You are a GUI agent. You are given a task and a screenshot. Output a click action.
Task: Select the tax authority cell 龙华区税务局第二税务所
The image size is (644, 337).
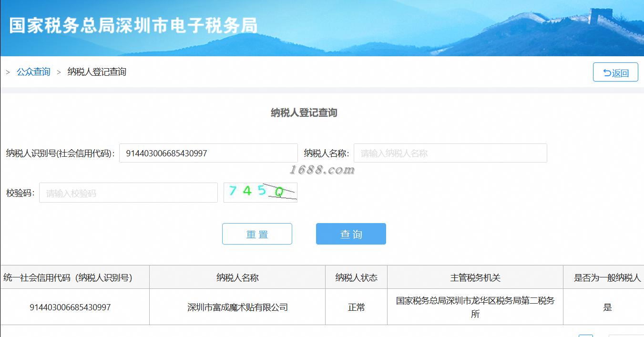point(475,307)
